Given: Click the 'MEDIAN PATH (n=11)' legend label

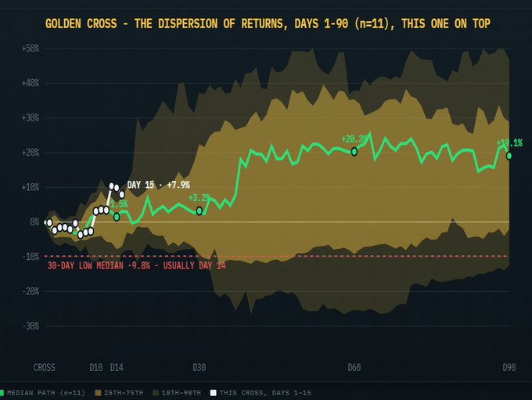Looking at the screenshot, I should click(46, 393).
